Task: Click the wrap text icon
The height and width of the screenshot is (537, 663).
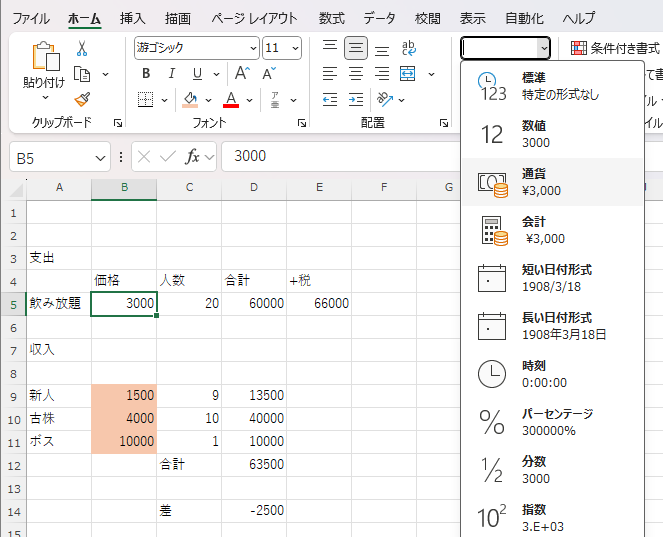Action: [x=408, y=48]
